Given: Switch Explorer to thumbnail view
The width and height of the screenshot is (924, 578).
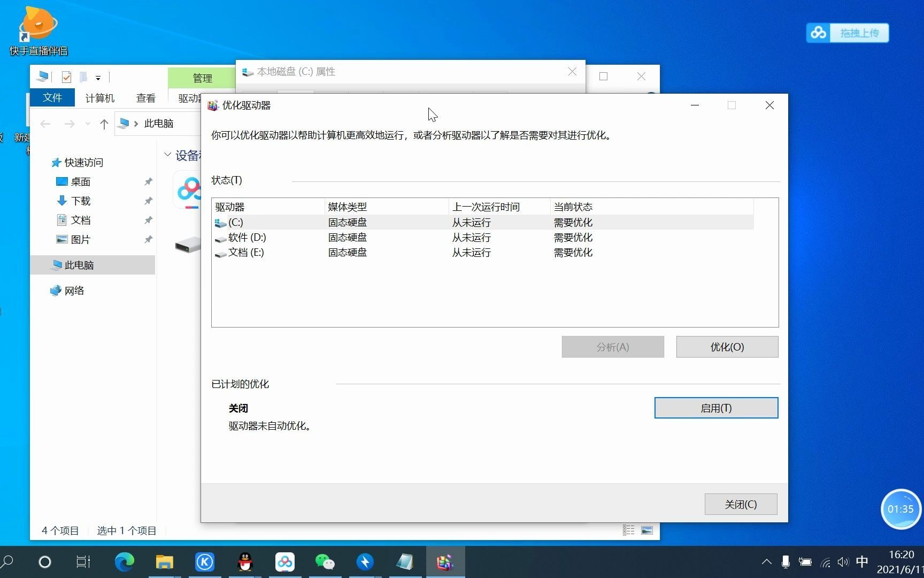Looking at the screenshot, I should point(646,530).
